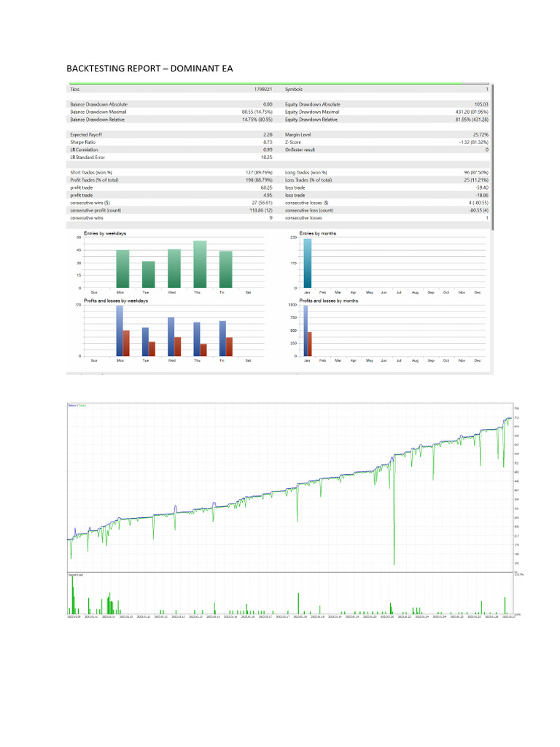The image size is (560, 747).
Task: Click the report table's vertical scrollbar
Action: point(492,158)
